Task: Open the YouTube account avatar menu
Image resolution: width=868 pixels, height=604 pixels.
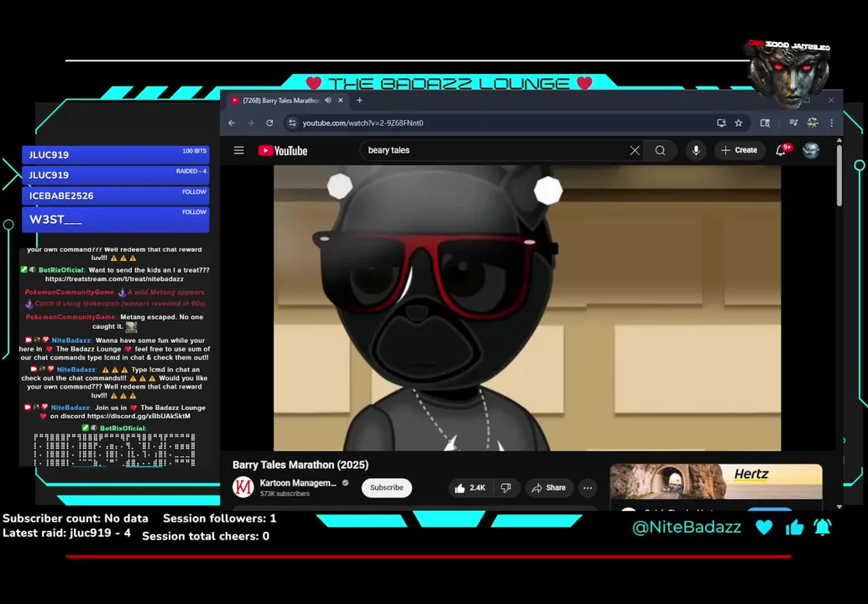Action: point(811,150)
